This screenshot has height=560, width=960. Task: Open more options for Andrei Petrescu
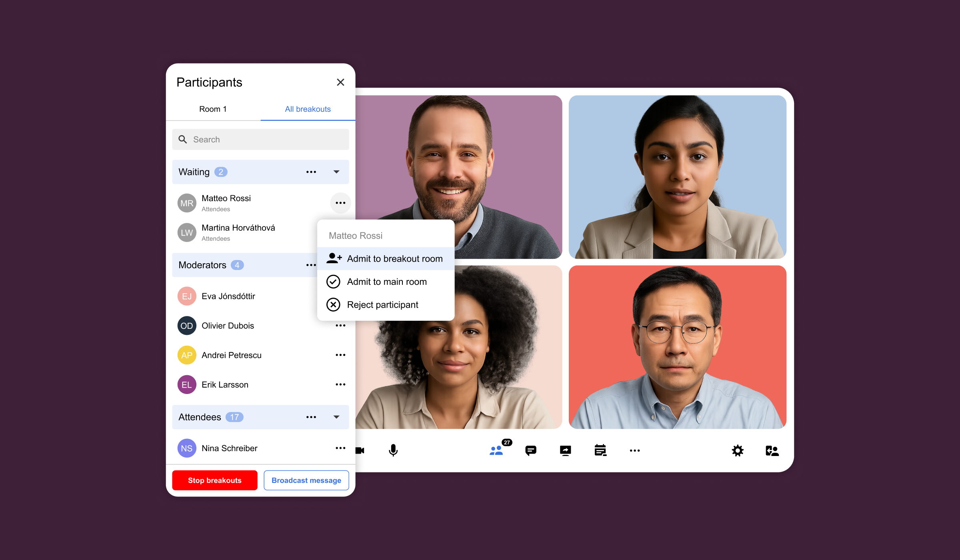point(340,355)
